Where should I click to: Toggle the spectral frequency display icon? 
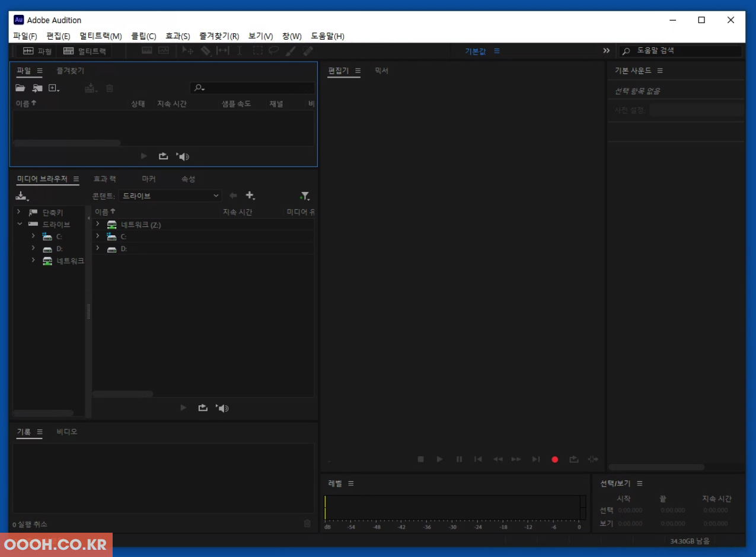pos(147,51)
